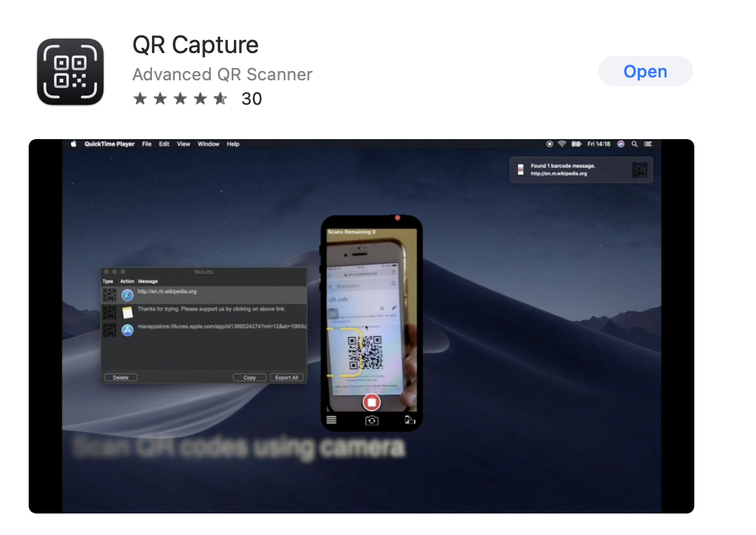Open the File menu
This screenshot has height=535, width=756.
[x=146, y=144]
